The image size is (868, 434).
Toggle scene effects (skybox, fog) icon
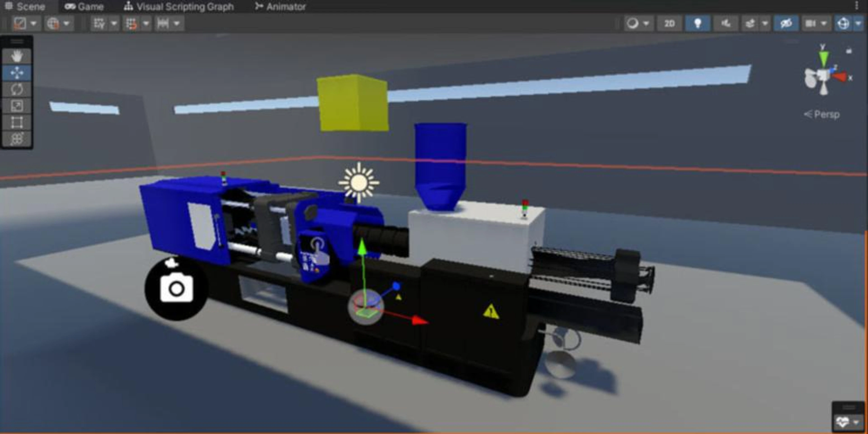click(750, 23)
